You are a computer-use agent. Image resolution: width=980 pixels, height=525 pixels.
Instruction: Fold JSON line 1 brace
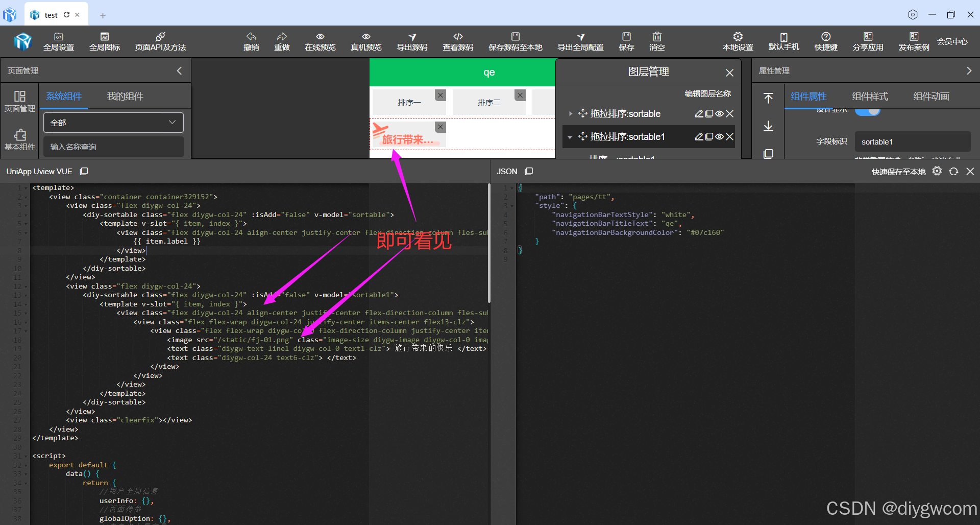click(x=512, y=188)
